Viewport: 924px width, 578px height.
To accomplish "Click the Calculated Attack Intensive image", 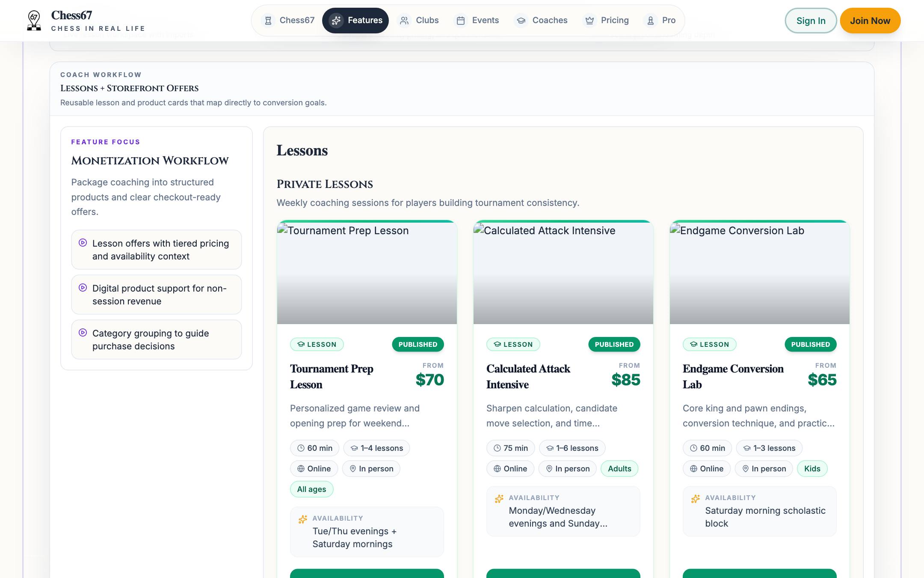I will (x=563, y=273).
